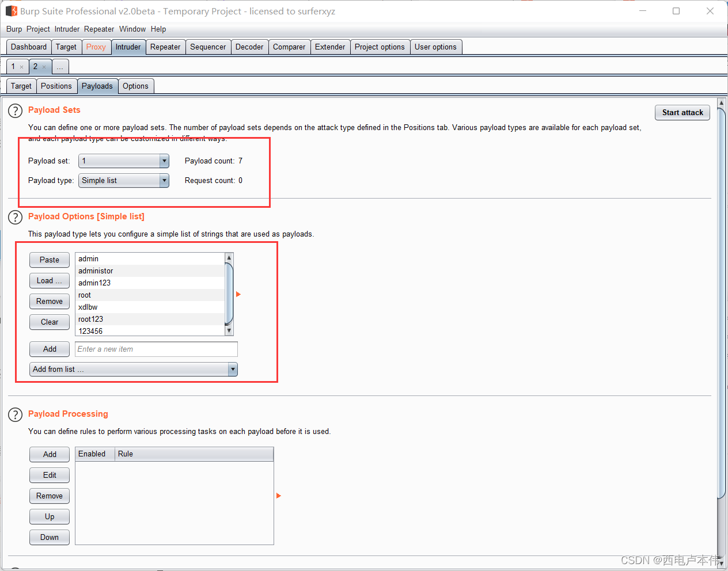This screenshot has height=571, width=728.
Task: Switch to the top-level Intruder tab
Action: pos(128,47)
